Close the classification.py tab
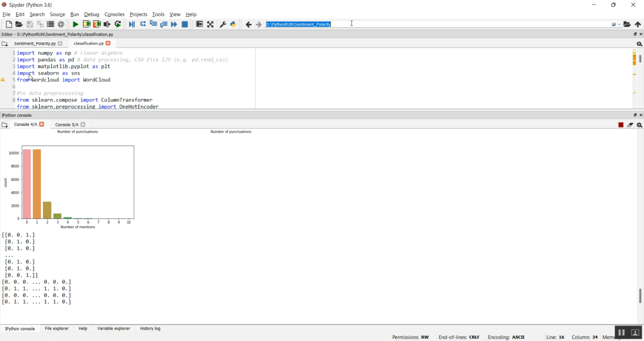Screen dimensions: 644x341 (x=108, y=43)
